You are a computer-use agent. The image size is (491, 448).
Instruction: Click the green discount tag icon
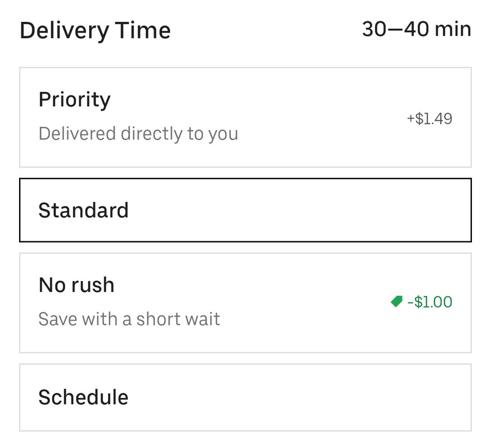396,301
